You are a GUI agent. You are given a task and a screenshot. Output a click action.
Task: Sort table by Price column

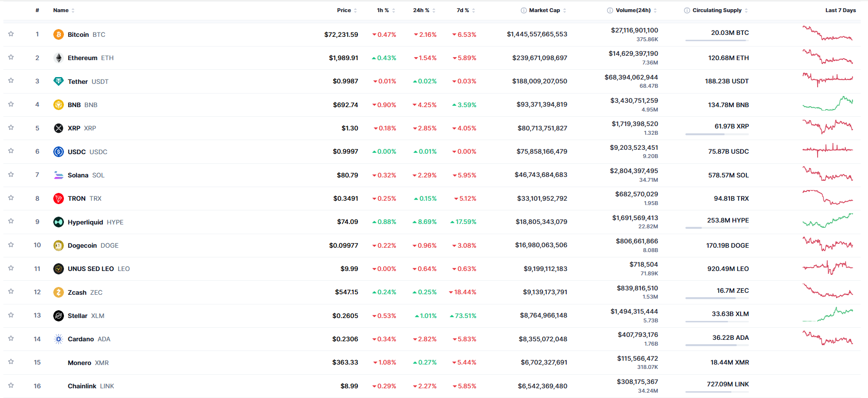[347, 10]
